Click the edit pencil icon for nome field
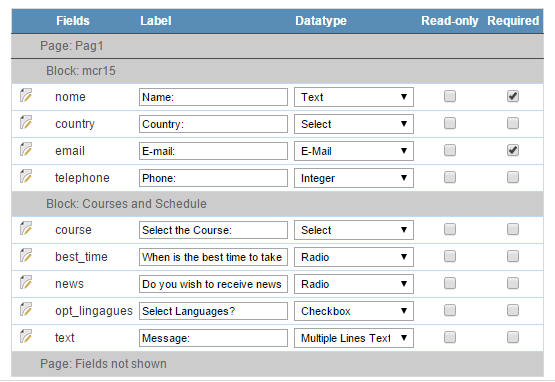The image size is (555, 382). pyautogui.click(x=26, y=96)
